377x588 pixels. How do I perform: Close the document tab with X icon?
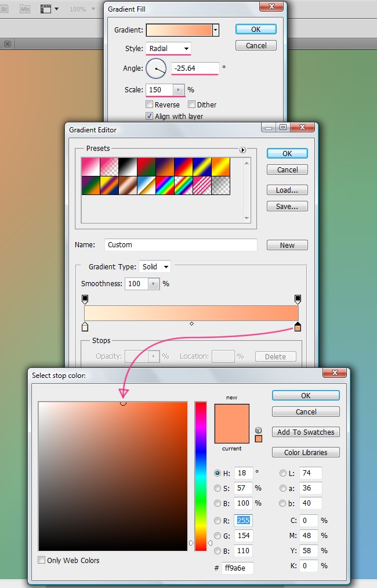click(7, 44)
